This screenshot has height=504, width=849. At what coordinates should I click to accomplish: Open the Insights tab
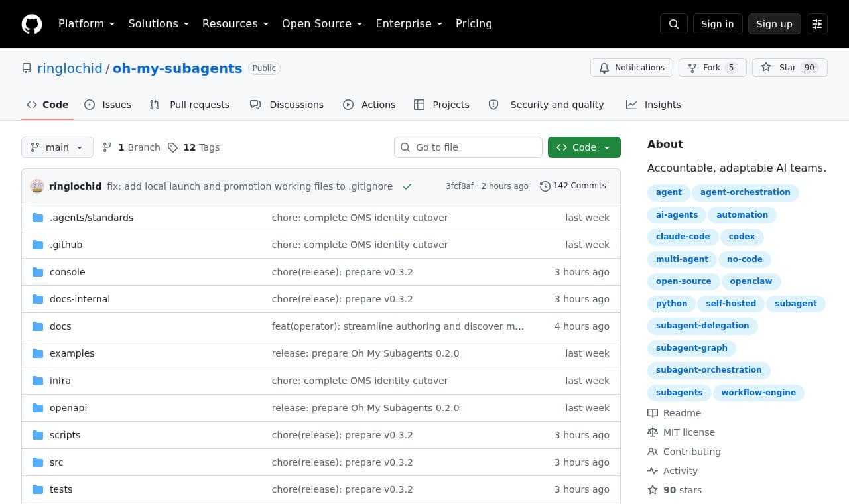[x=653, y=105]
